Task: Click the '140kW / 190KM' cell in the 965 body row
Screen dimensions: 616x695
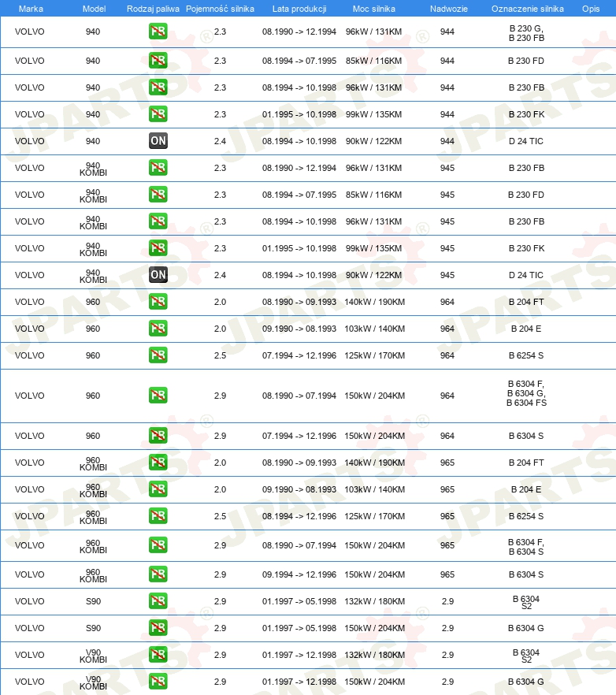Action: pos(374,463)
